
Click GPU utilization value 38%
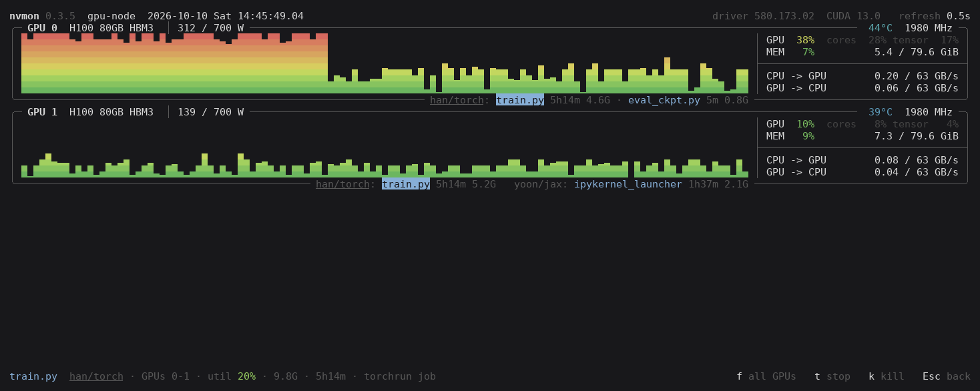point(805,40)
